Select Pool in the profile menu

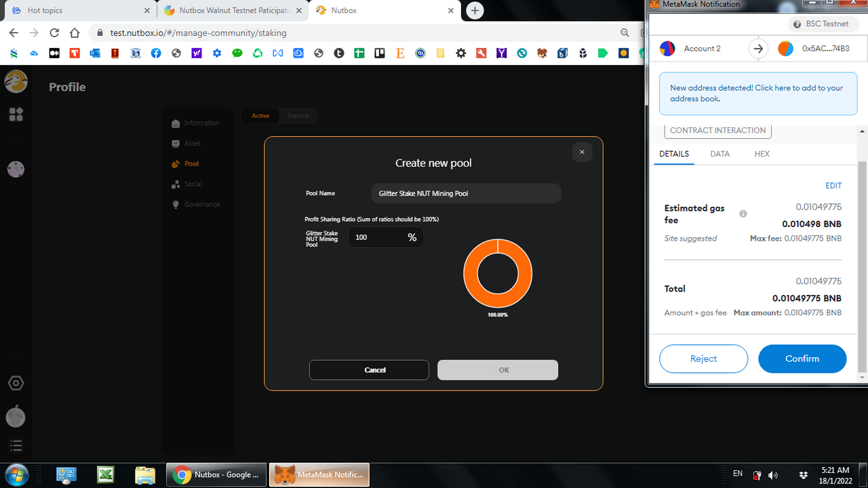[x=185, y=164]
